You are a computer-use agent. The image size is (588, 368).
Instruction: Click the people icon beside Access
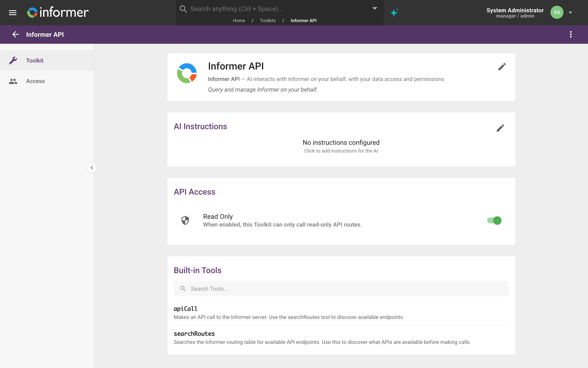(13, 81)
